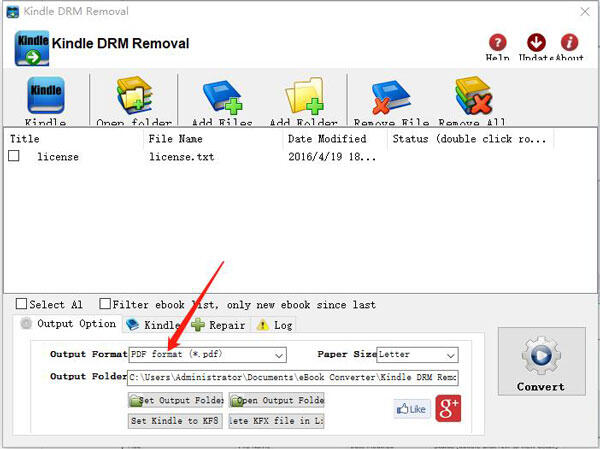The width and height of the screenshot is (600, 449).
Task: Click the Update download icon
Action: click(536, 42)
